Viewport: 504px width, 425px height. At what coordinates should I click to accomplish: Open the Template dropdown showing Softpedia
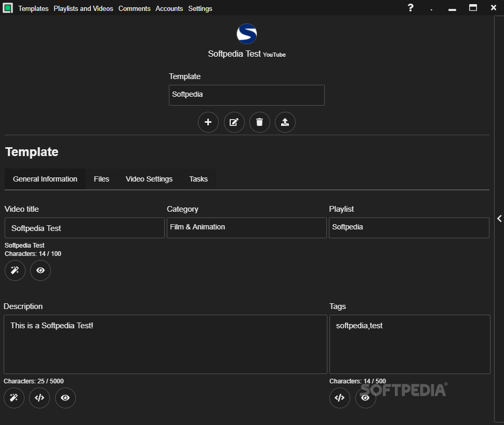[246, 95]
